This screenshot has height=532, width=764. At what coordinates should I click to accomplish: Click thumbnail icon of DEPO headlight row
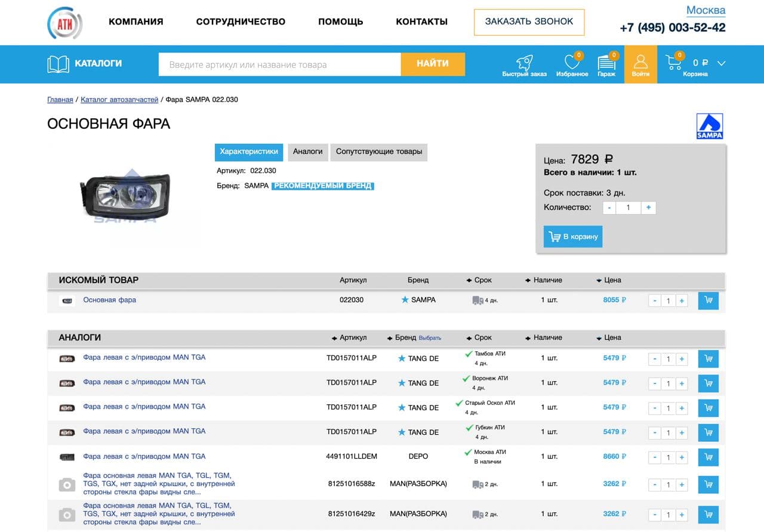tap(67, 457)
